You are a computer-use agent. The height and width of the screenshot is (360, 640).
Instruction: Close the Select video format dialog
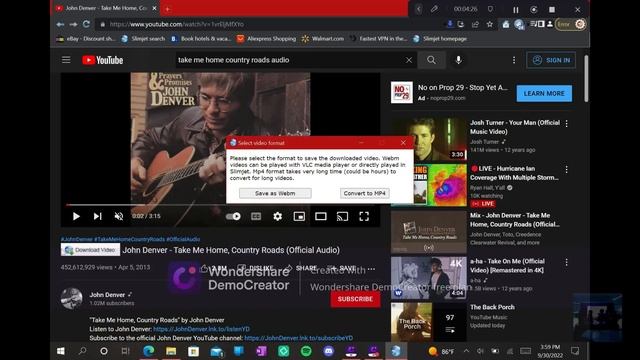point(403,142)
